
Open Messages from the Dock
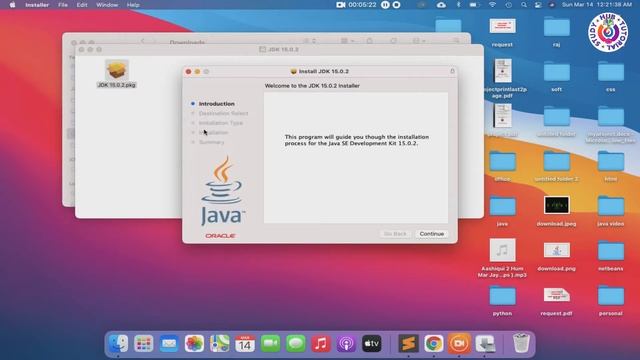(x=296, y=343)
